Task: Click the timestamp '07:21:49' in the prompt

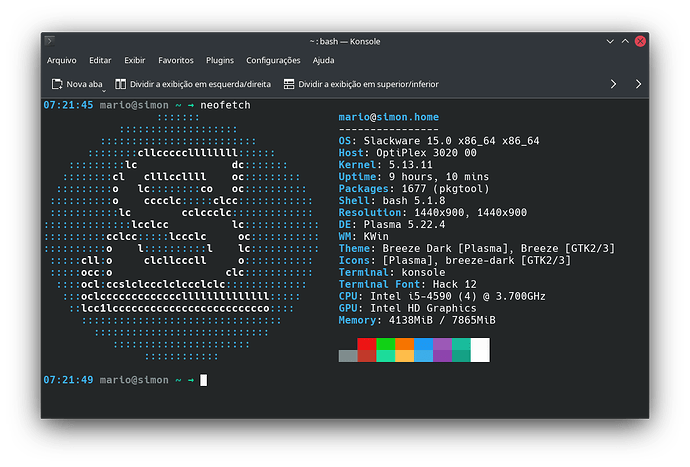Action: 68,380
